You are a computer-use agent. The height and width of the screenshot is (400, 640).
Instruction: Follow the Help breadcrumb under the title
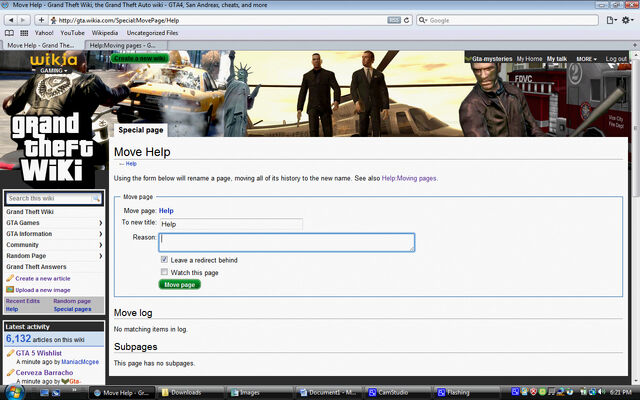point(131,164)
